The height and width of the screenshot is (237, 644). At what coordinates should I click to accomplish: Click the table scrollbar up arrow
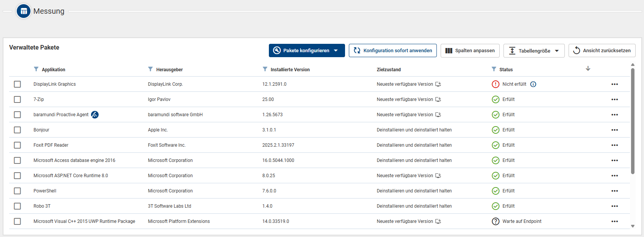click(x=633, y=65)
